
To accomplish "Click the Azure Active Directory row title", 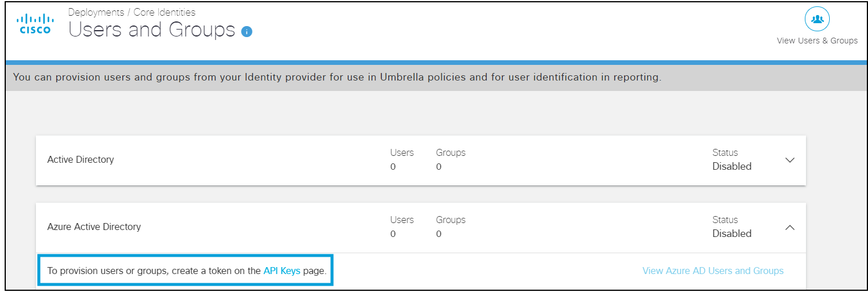I will pyautogui.click(x=94, y=227).
